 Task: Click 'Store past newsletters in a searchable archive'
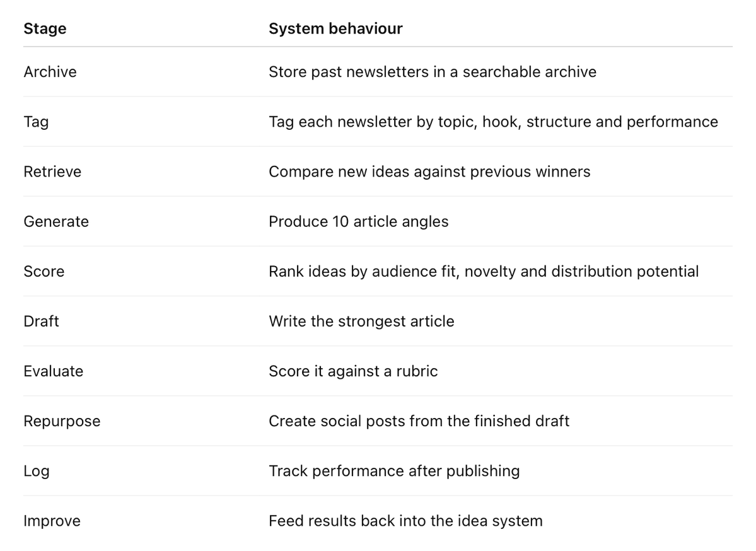[x=433, y=72]
